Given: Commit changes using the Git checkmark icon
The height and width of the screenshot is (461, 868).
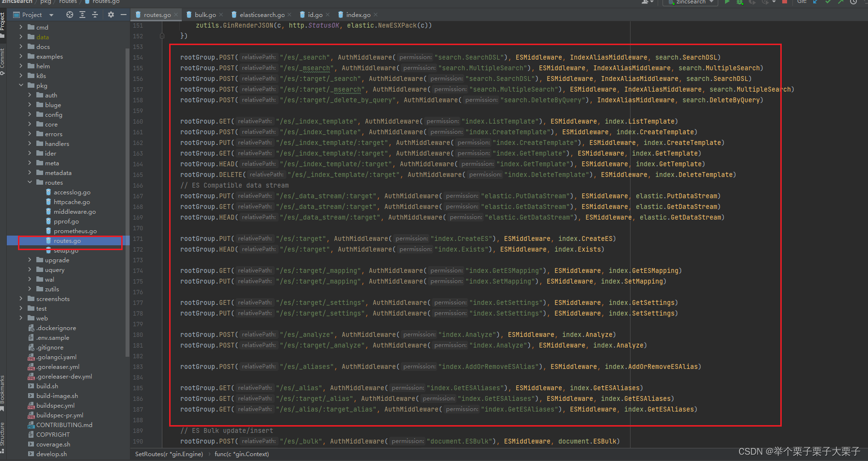Looking at the screenshot, I should tap(828, 2).
